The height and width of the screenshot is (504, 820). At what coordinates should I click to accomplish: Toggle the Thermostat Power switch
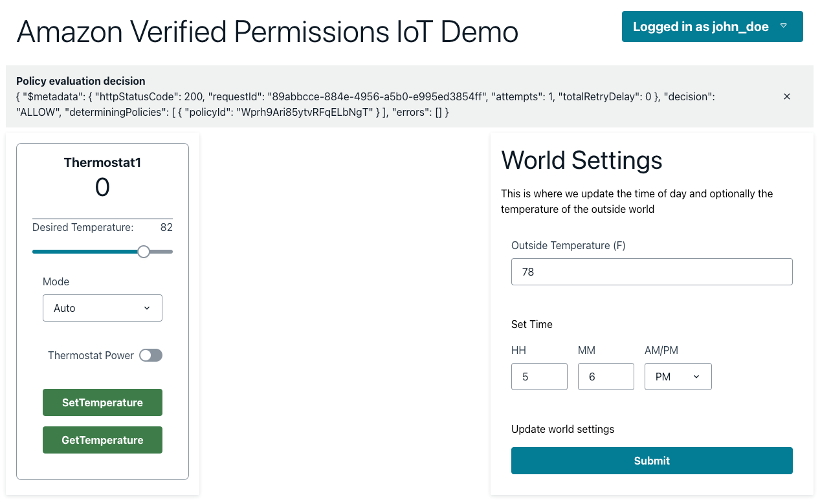(x=151, y=355)
